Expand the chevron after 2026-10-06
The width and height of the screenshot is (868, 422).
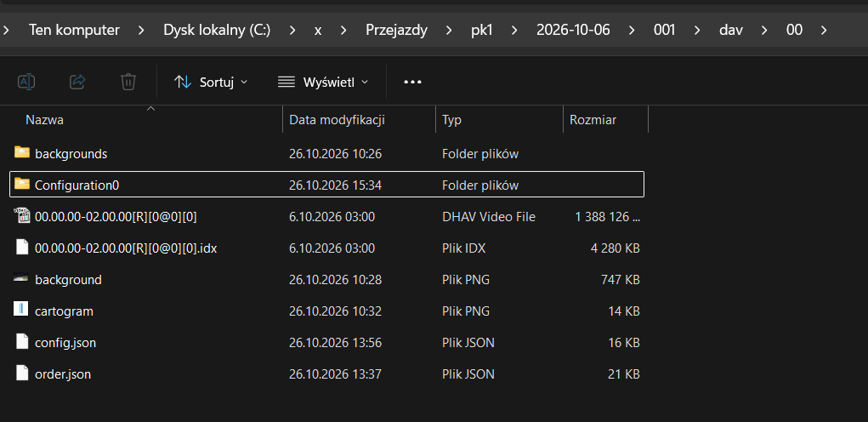click(632, 31)
